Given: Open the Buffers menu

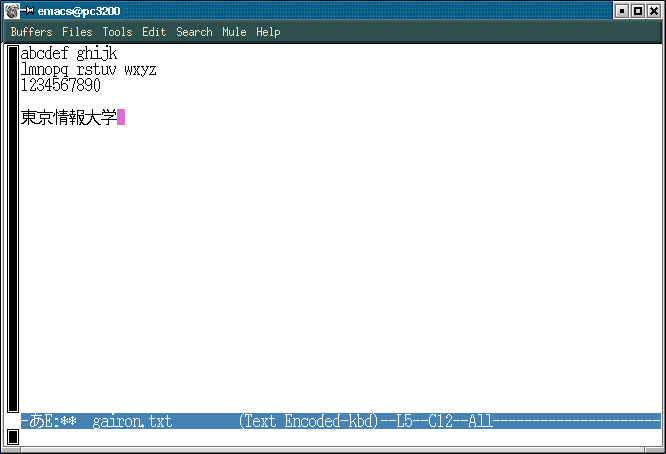Looking at the screenshot, I should coord(31,32).
